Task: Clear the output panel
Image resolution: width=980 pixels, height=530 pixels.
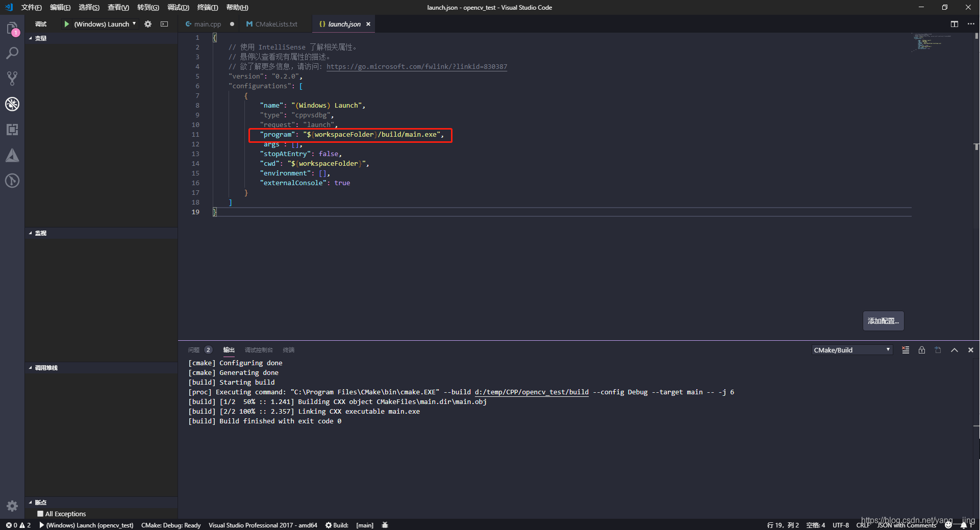Action: (906, 350)
